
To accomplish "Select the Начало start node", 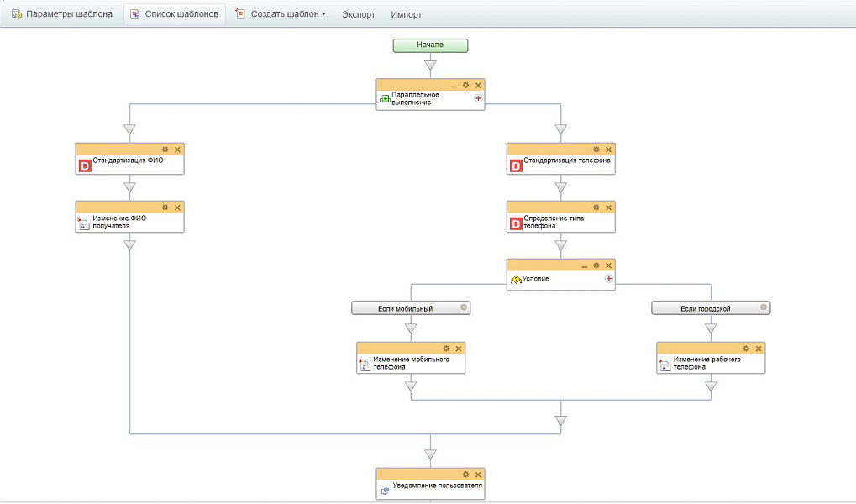I will (x=430, y=45).
